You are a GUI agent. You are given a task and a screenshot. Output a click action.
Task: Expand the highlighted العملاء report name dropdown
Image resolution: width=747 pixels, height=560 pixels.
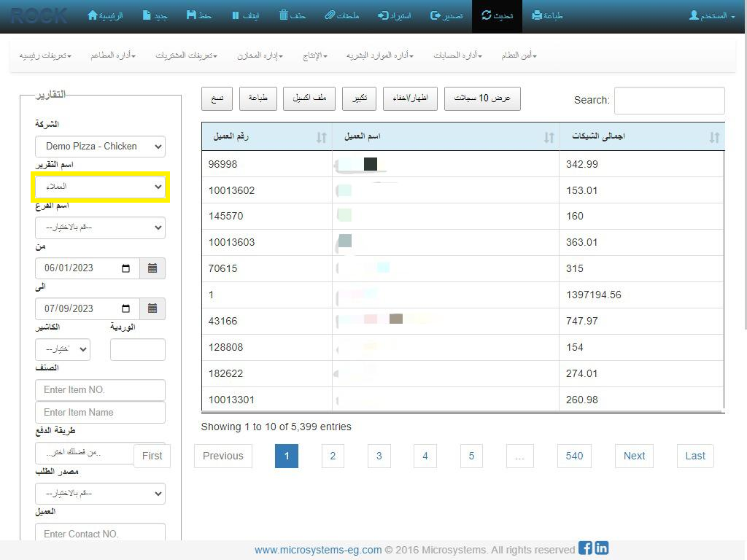(x=100, y=187)
